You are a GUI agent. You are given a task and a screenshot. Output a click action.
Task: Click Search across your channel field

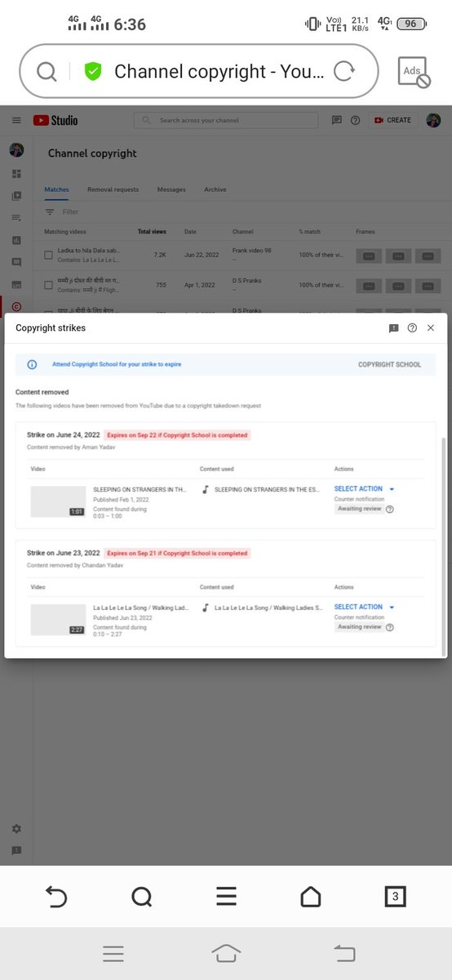tap(226, 120)
